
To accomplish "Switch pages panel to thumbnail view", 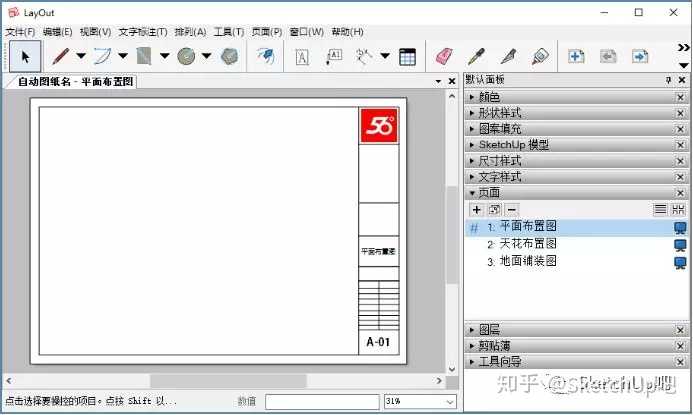I will [x=678, y=209].
